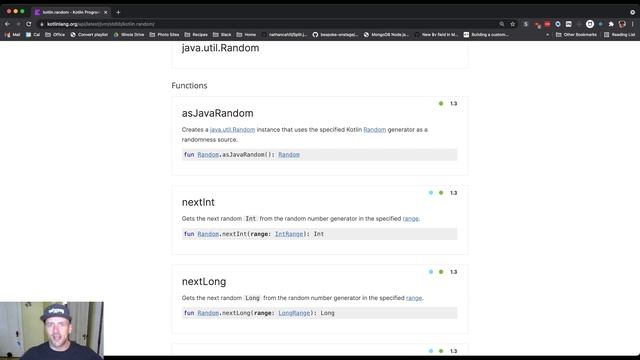The image size is (640, 360).
Task: Click the webcam video thumbnail
Action: coord(52,331)
